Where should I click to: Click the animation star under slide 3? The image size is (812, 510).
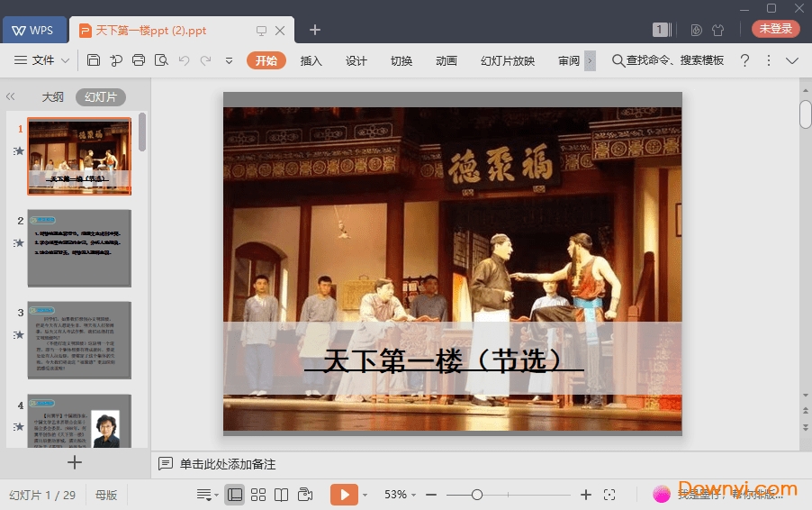[19, 335]
